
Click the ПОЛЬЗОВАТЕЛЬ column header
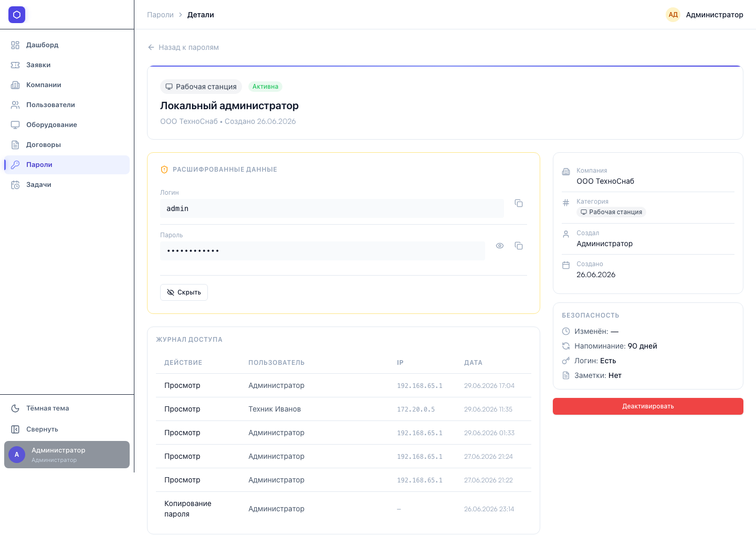tap(277, 363)
